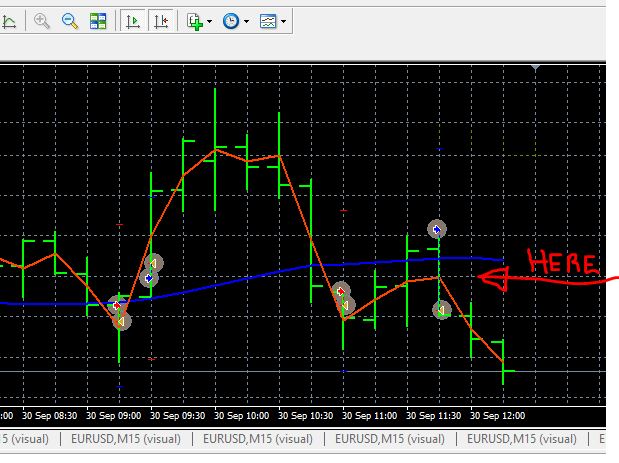Toggle the Chart Shift button
This screenshot has height=463, width=619.
(x=161, y=21)
